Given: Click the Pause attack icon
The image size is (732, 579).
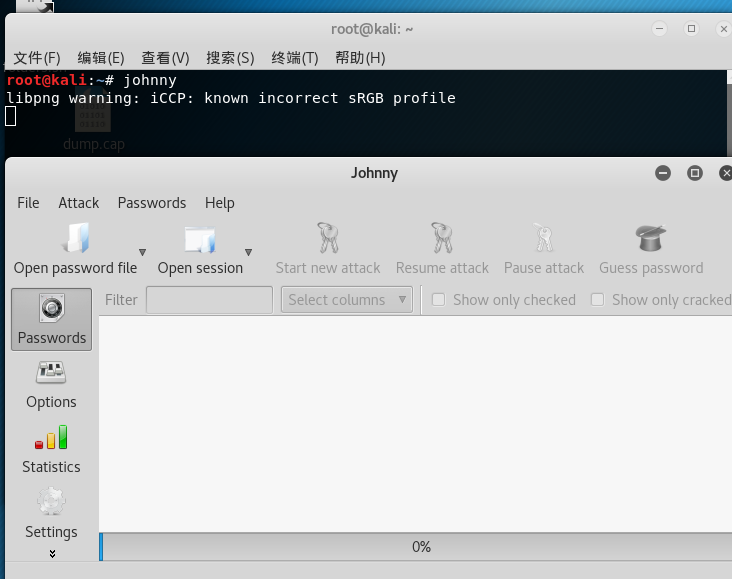Looking at the screenshot, I should tap(543, 238).
